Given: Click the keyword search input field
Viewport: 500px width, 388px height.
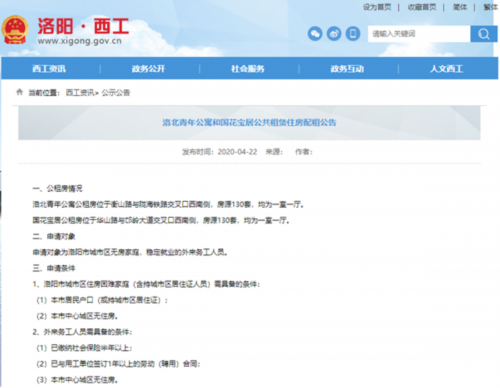Looking at the screenshot, I should [x=419, y=34].
